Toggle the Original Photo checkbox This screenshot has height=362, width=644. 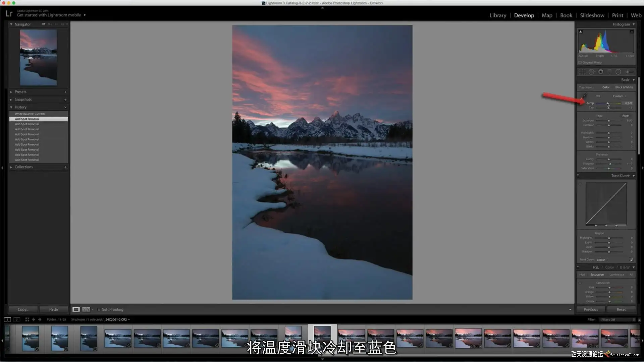tap(580, 62)
